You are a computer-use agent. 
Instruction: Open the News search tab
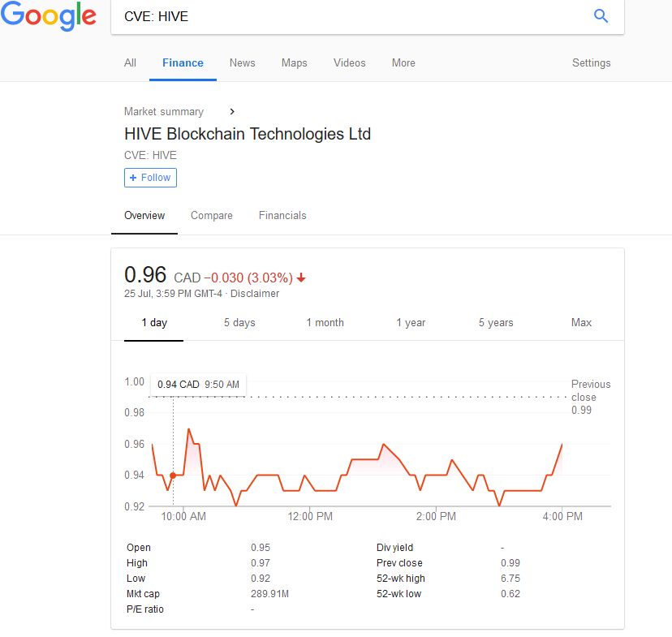pos(242,63)
